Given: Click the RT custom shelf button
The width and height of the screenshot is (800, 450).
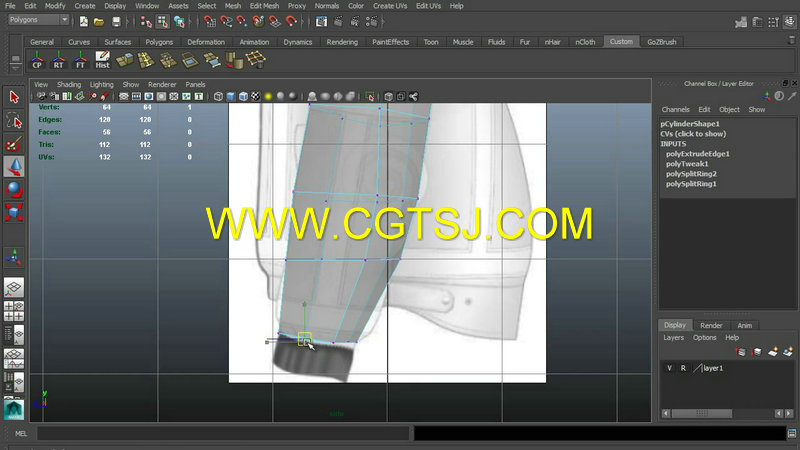Looking at the screenshot, I should pos(59,60).
